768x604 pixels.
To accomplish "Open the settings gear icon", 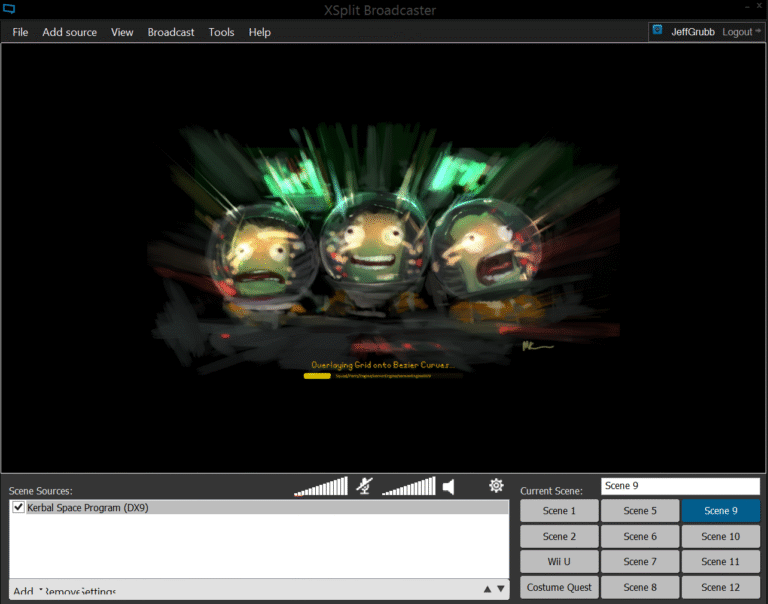I will pyautogui.click(x=496, y=486).
